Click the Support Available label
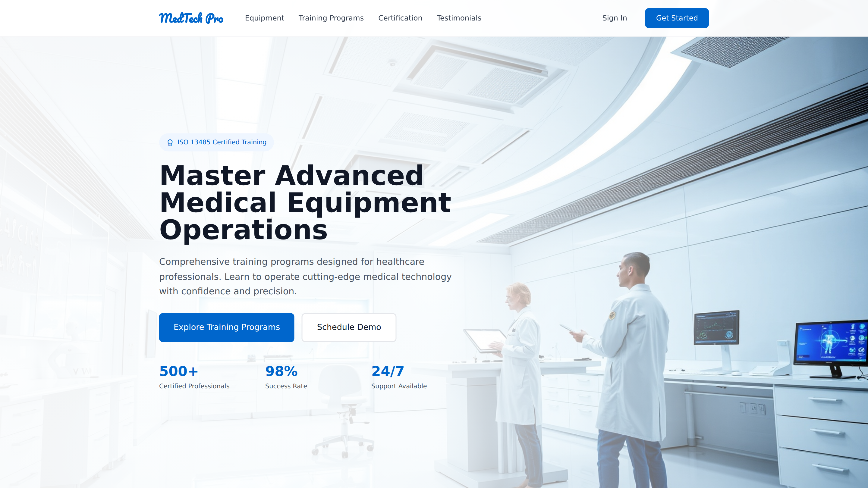This screenshot has width=868, height=488. click(x=399, y=386)
